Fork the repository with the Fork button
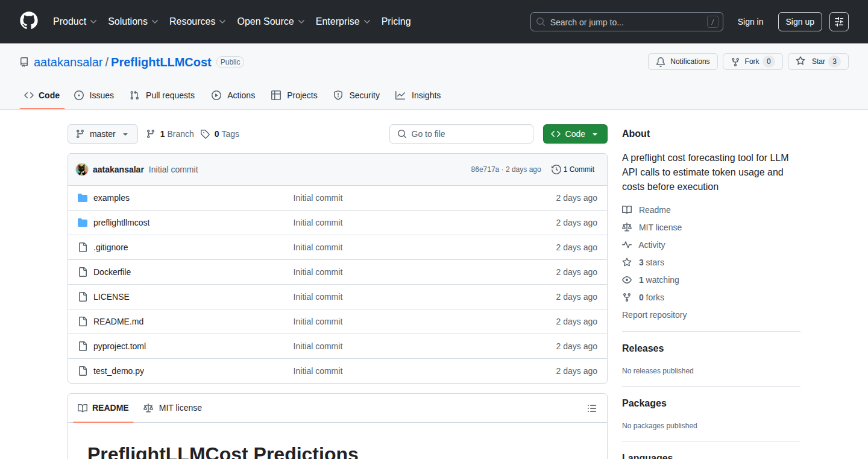 pos(753,62)
